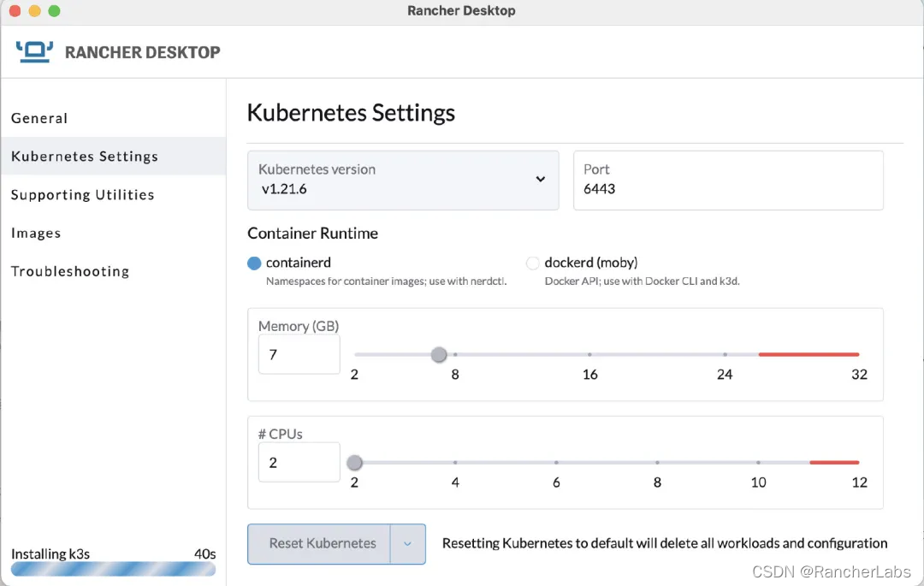Click the CPUs slider handle
The width and height of the screenshot is (924, 586).
pos(354,462)
